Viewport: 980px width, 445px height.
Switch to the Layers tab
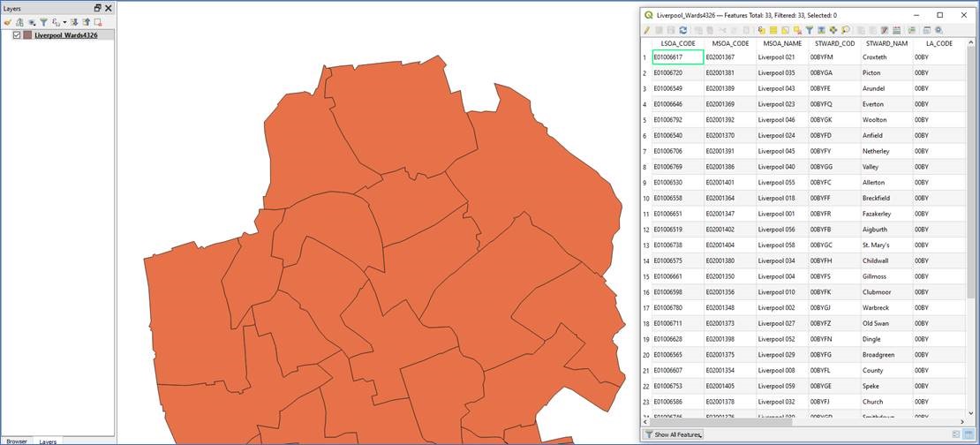click(49, 441)
